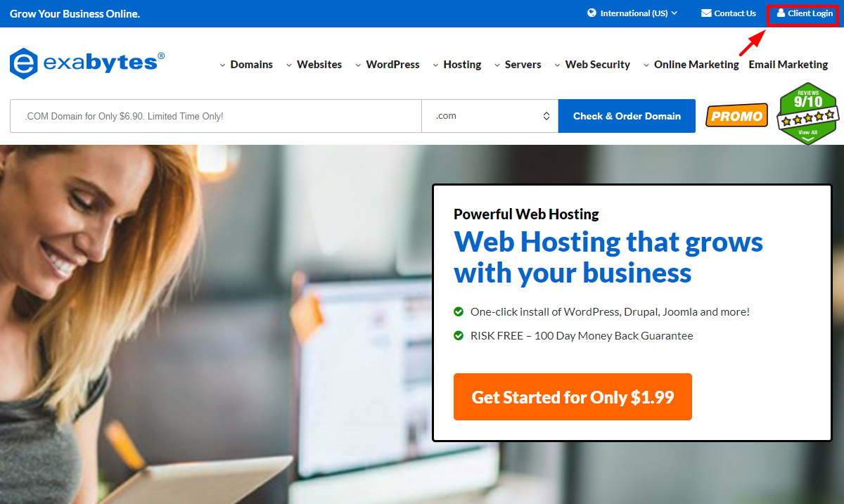Click the Exabytes logo
The width and height of the screenshot is (844, 504).
[87, 63]
